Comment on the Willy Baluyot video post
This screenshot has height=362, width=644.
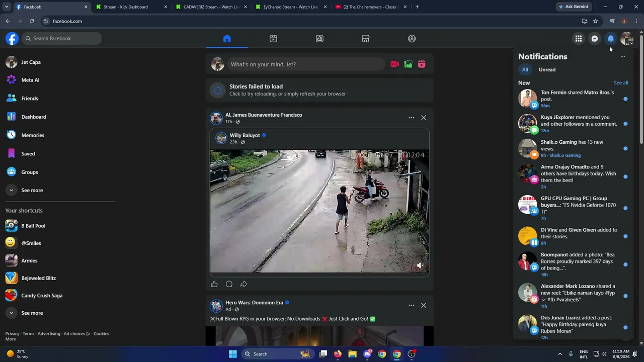coord(229,284)
